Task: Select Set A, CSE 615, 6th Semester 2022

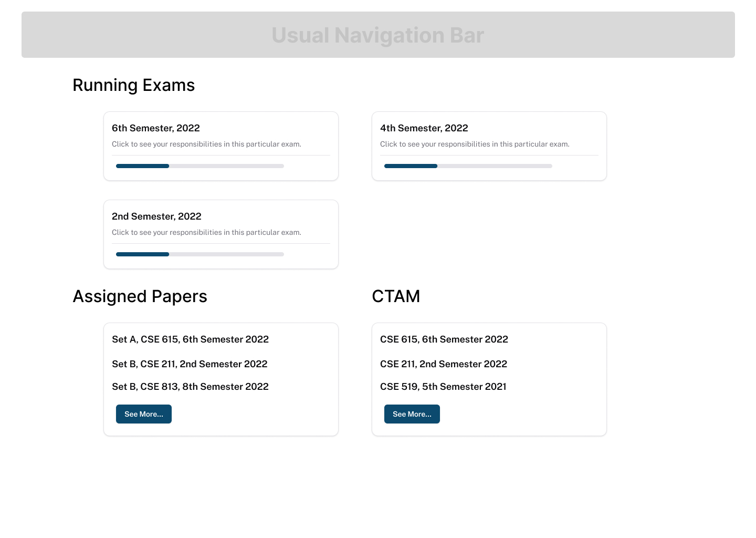Action: pos(190,339)
